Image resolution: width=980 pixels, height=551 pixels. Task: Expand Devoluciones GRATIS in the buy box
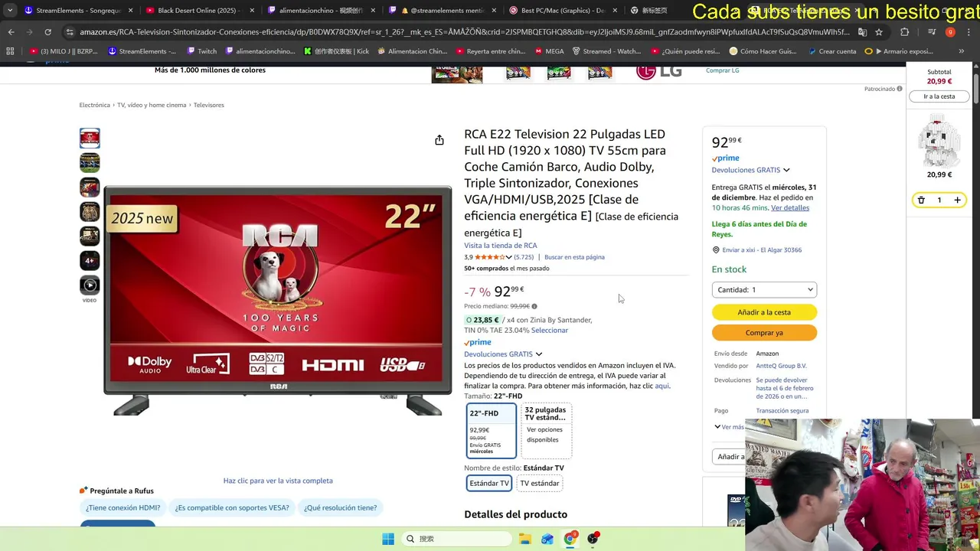750,170
